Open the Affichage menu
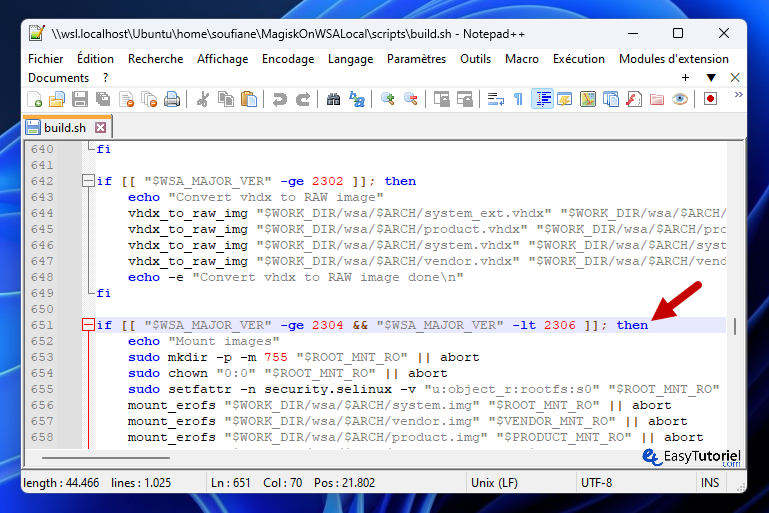This screenshot has height=513, width=769. tap(223, 59)
